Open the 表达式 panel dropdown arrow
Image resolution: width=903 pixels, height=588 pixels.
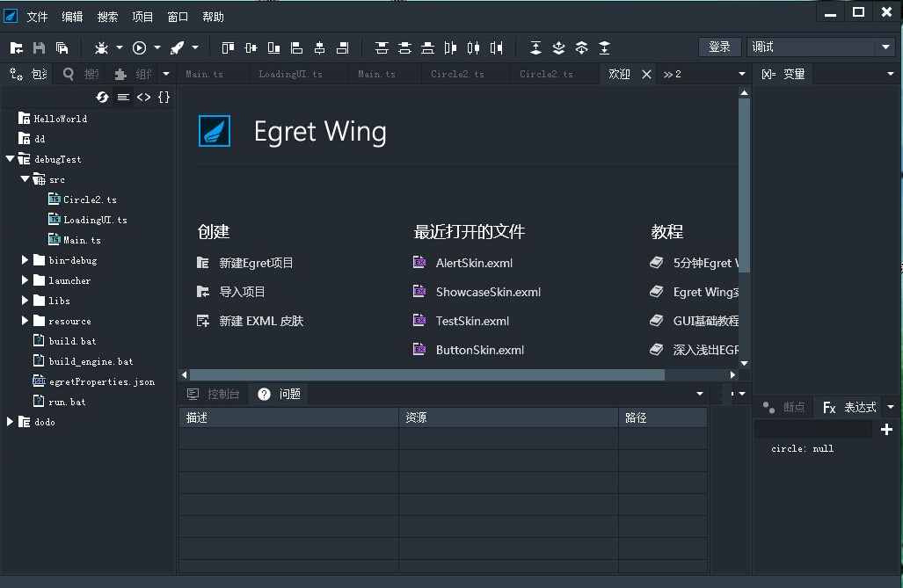point(891,407)
